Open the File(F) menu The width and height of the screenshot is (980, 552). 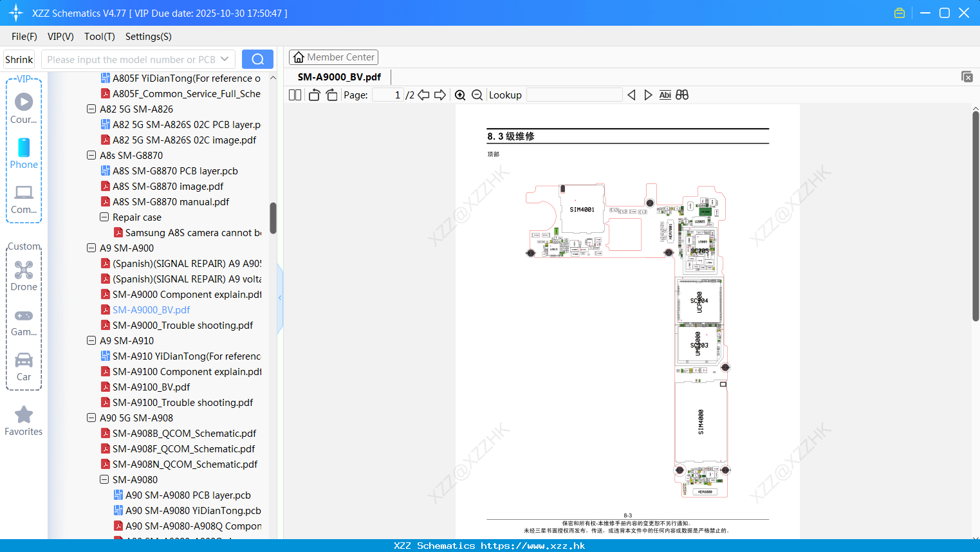click(24, 37)
